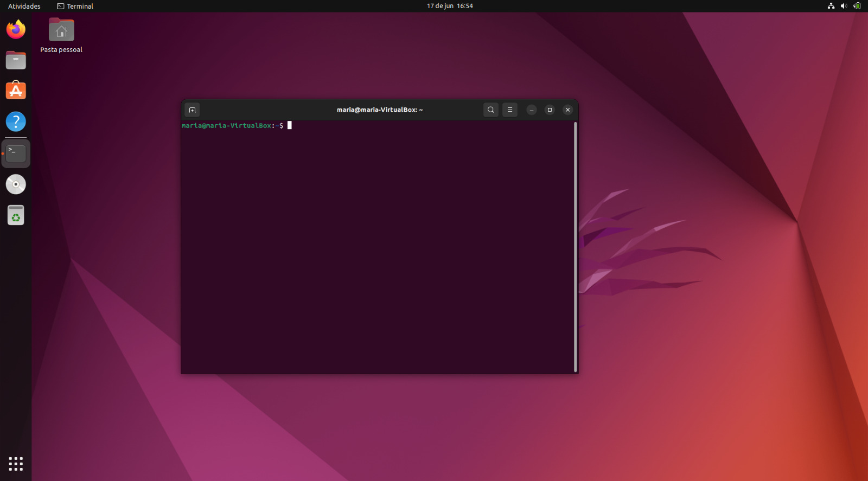Click the terminal vertical scrollbar

(575, 247)
